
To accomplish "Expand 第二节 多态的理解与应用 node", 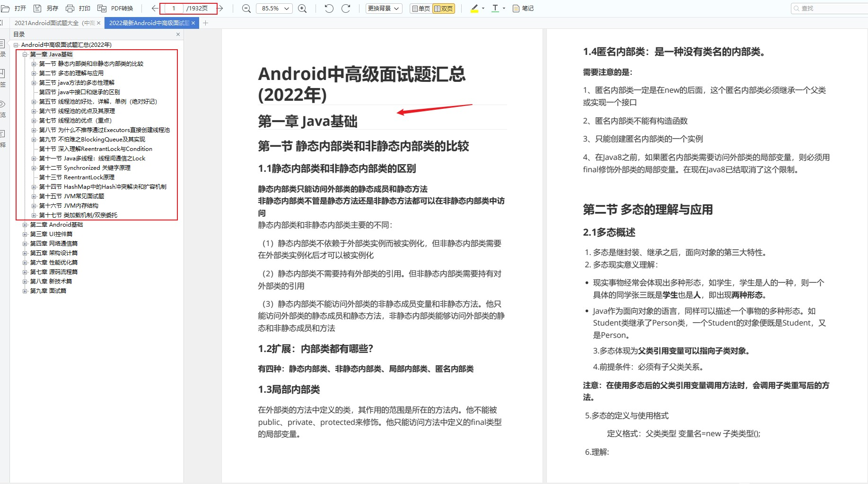I will pos(34,73).
